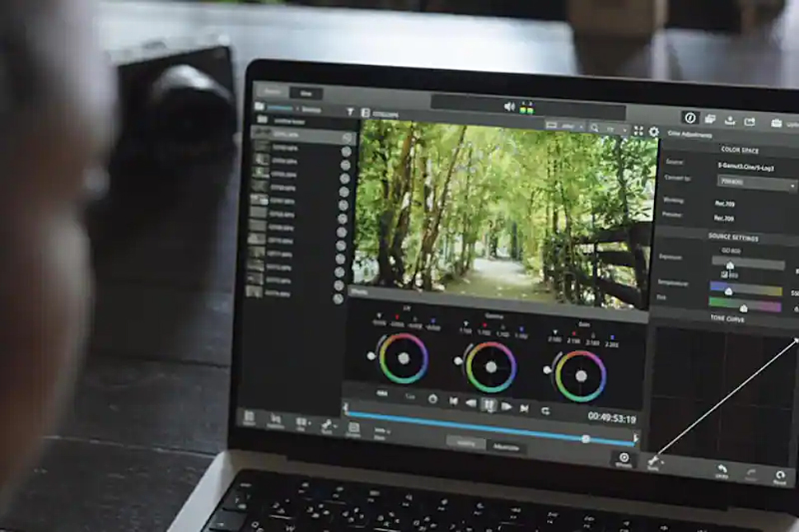The width and height of the screenshot is (799, 532).
Task: Click the audio level meters
Action: [x=526, y=109]
